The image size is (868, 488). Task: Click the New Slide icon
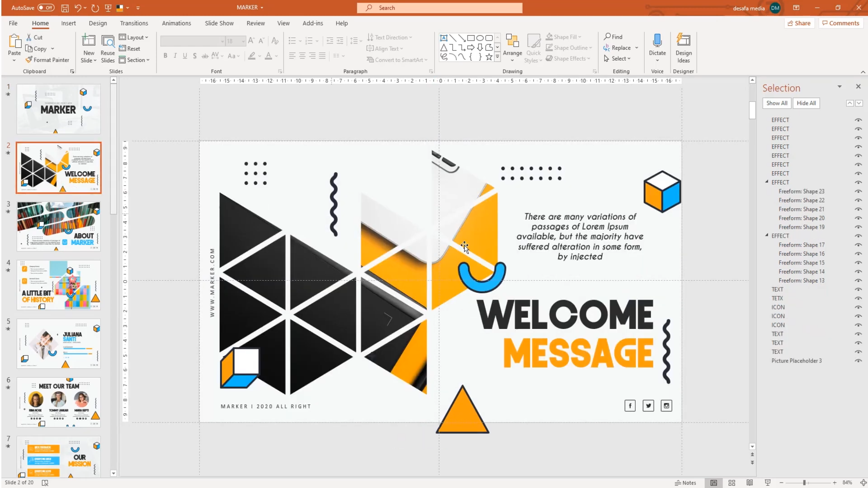89,42
